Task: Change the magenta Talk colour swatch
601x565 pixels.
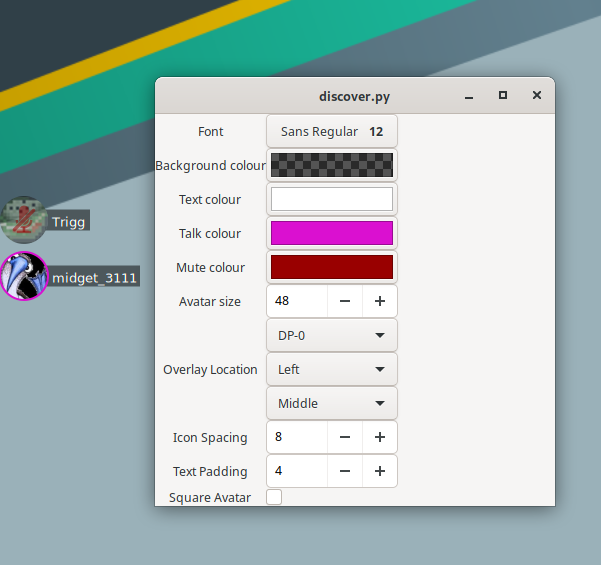Action: 332,233
